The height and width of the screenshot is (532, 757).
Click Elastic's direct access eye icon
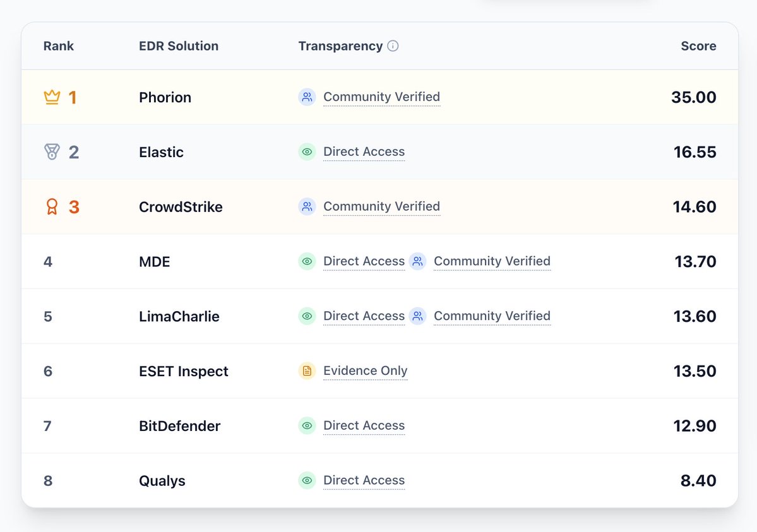click(307, 152)
